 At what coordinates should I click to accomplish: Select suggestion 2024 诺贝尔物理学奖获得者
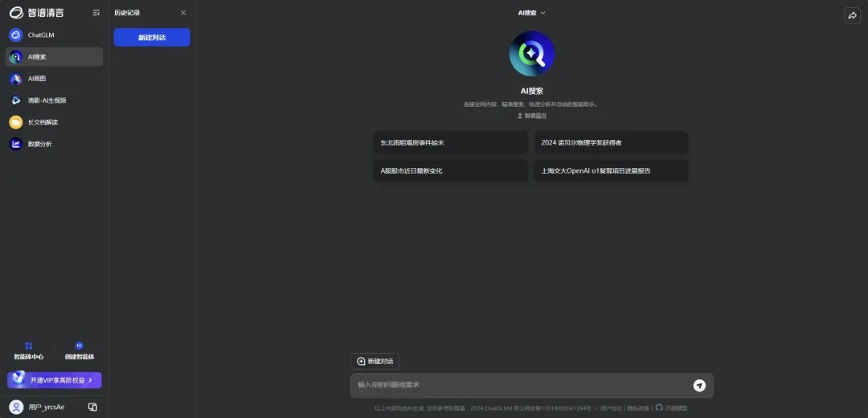611,143
